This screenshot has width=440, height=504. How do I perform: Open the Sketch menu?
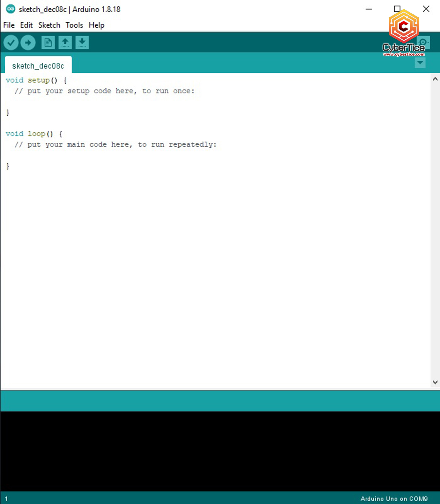point(49,25)
